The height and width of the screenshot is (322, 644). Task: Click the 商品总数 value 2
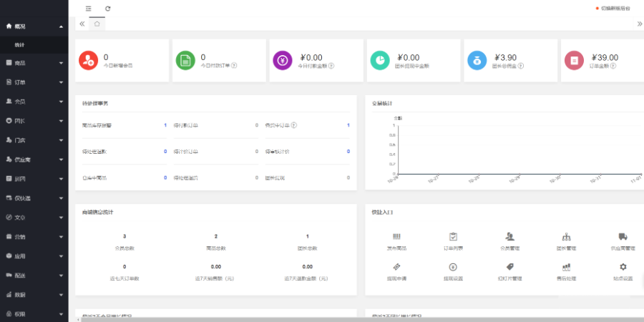click(x=216, y=237)
